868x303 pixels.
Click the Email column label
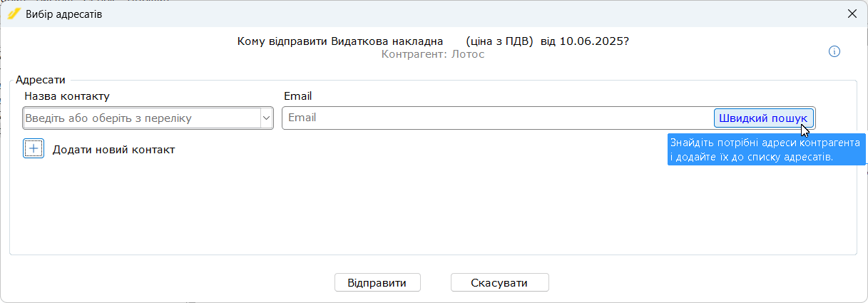(298, 96)
